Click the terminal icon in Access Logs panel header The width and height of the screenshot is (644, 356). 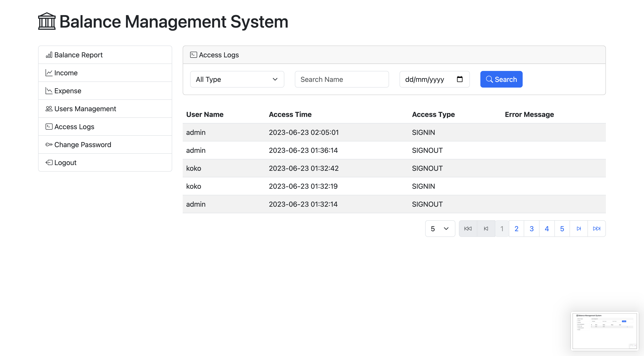coord(193,55)
